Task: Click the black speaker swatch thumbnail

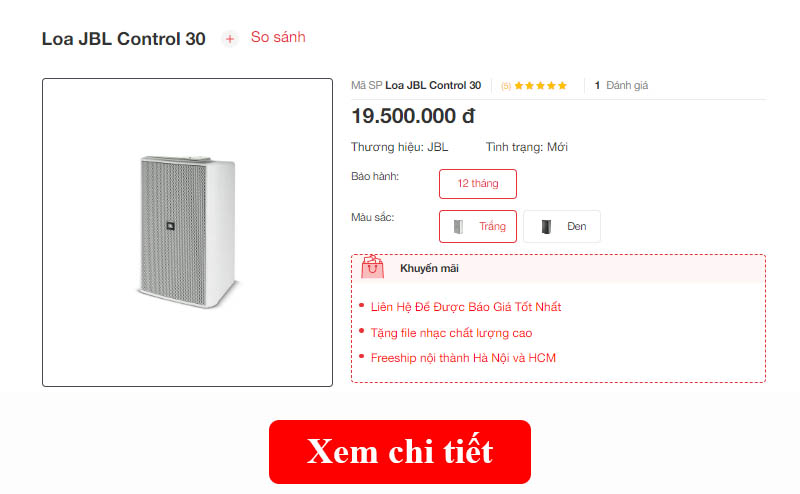Action: click(x=546, y=227)
